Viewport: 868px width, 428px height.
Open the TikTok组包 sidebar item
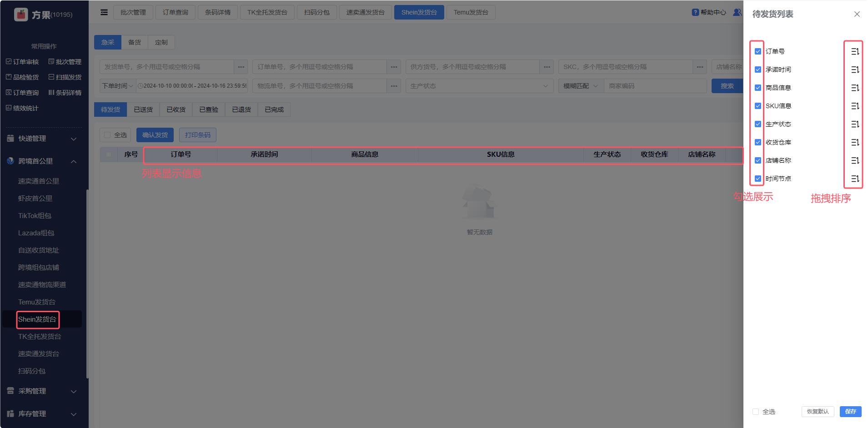click(35, 216)
